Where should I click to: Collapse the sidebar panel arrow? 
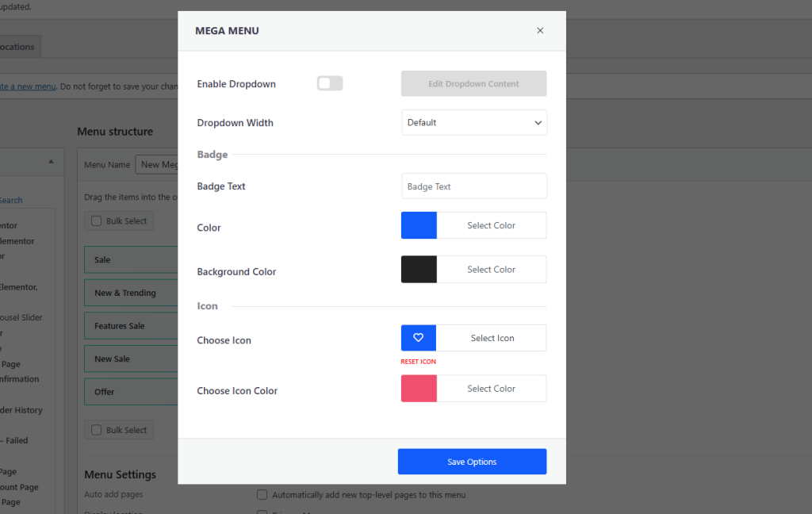51,161
